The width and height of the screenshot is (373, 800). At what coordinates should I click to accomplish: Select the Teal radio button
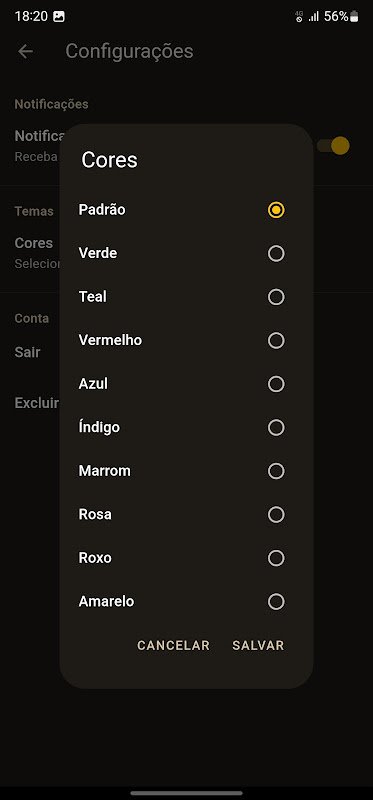pyautogui.click(x=276, y=297)
